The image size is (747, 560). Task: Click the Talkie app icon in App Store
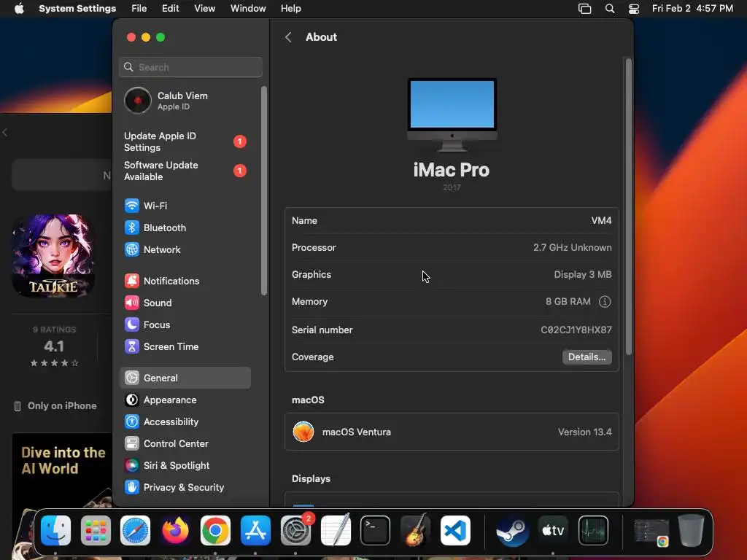(53, 255)
